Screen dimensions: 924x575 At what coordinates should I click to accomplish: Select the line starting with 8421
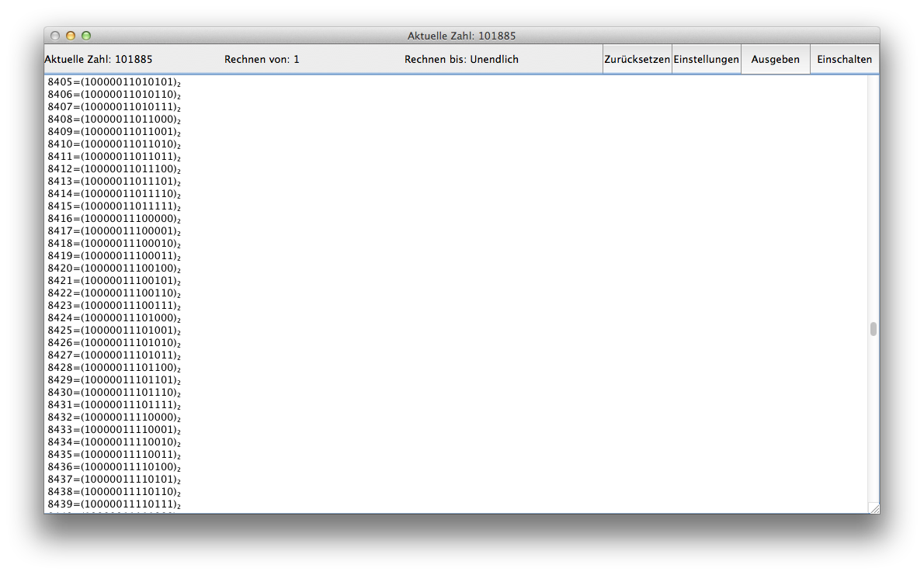pyautogui.click(x=114, y=280)
